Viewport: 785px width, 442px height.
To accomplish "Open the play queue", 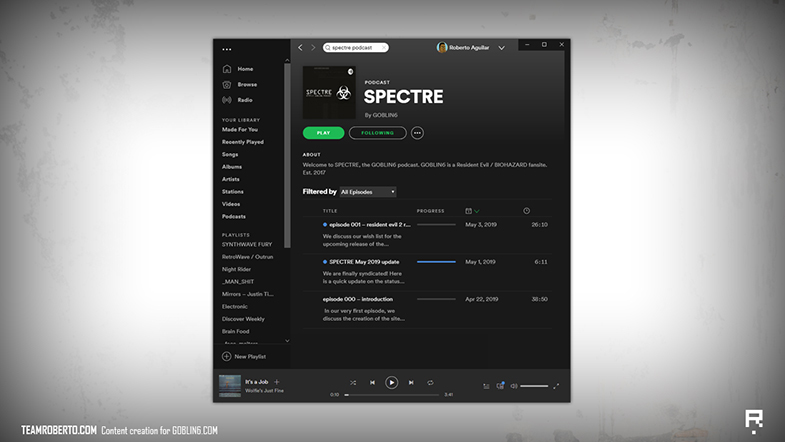I will point(486,386).
